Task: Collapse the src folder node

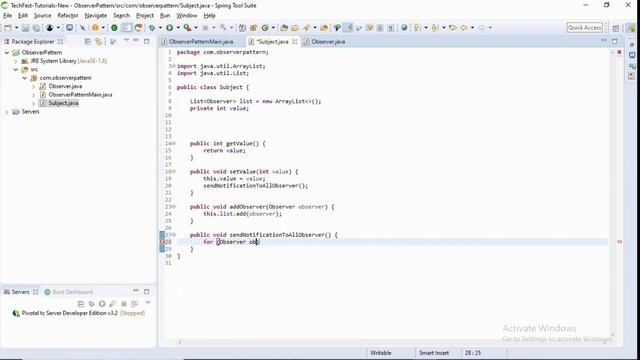Action: [x=16, y=70]
